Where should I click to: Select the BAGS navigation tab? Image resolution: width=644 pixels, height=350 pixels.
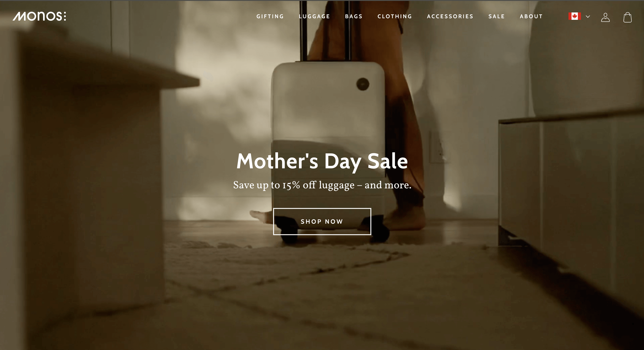tap(354, 16)
